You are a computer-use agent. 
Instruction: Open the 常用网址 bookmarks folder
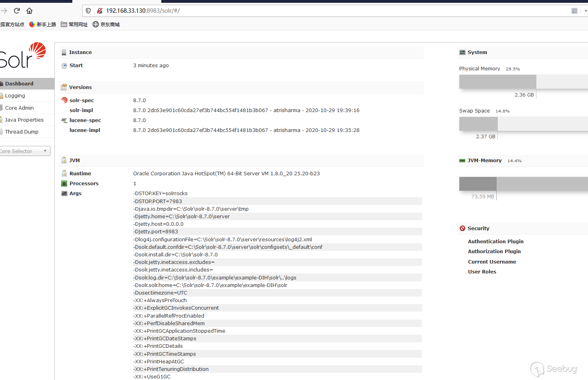pos(74,24)
